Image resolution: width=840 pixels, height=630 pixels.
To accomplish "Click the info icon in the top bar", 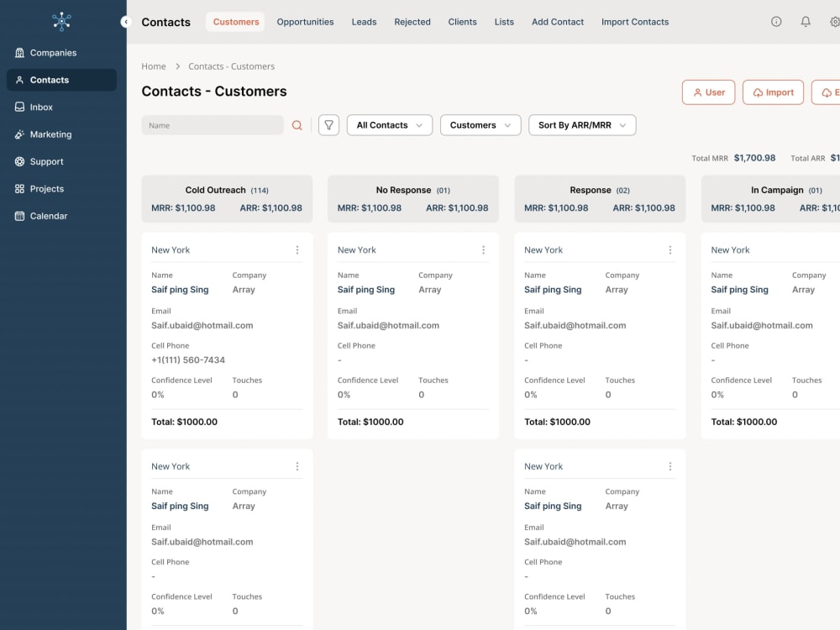I will click(x=776, y=22).
